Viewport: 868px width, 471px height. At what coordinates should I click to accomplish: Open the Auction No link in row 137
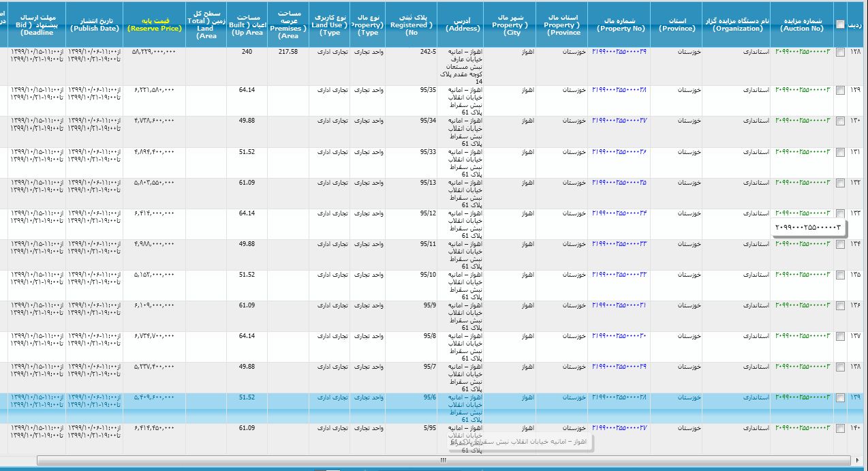click(803, 336)
